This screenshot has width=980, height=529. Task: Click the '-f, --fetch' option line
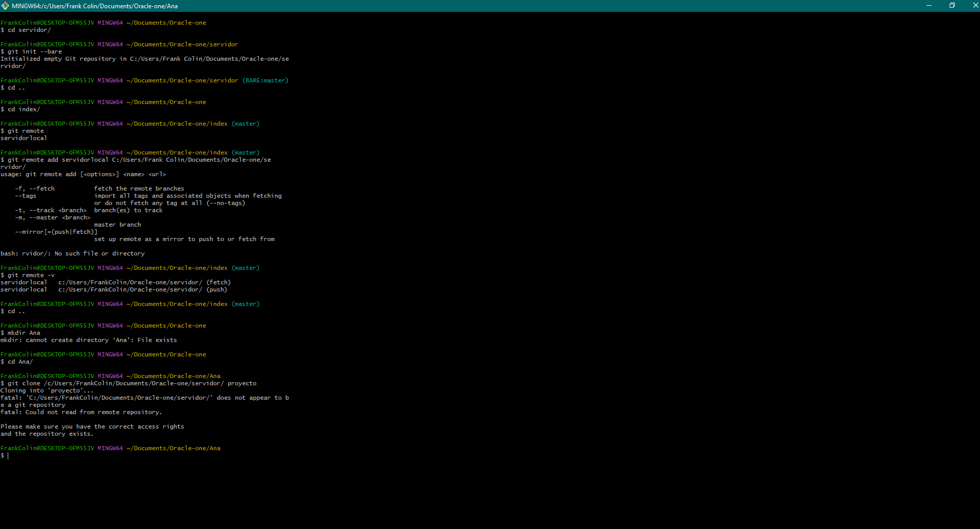[99, 189]
